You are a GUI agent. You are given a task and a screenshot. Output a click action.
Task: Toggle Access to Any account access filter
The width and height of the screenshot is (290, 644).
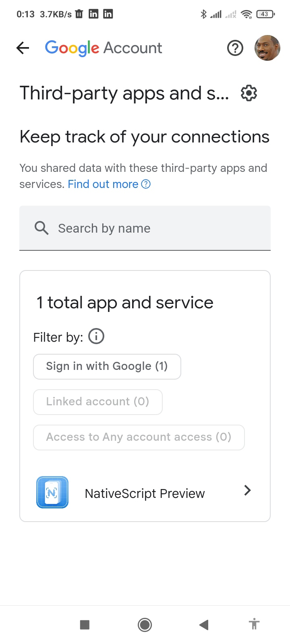coord(139,437)
